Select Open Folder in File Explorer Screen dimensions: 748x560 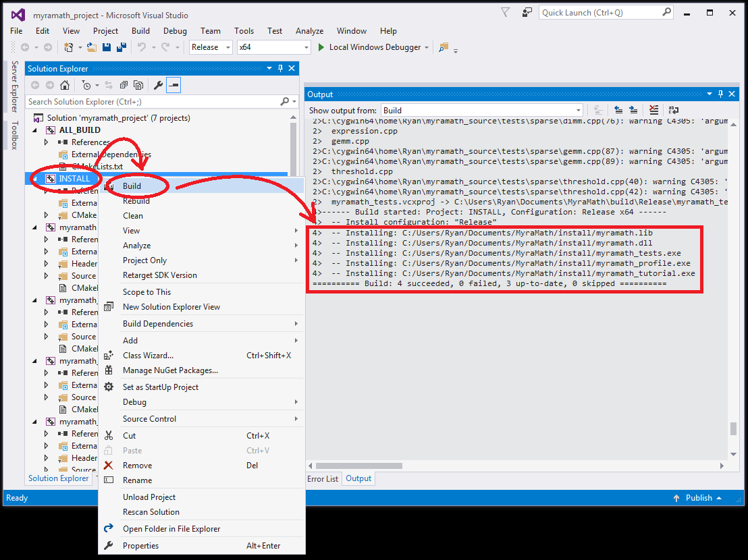tap(203, 529)
